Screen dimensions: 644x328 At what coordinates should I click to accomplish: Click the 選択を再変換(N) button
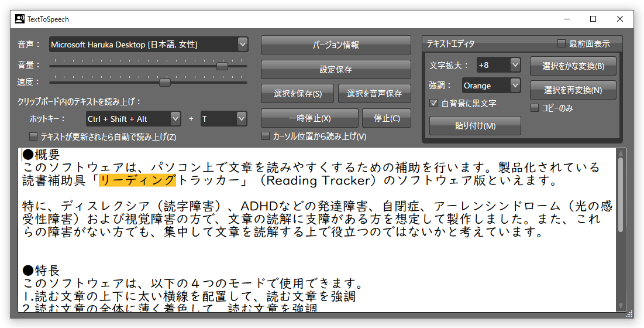click(573, 90)
